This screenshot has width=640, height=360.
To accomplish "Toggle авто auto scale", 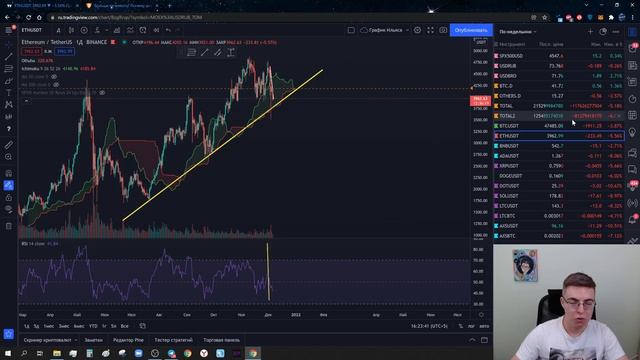I will click(x=484, y=326).
